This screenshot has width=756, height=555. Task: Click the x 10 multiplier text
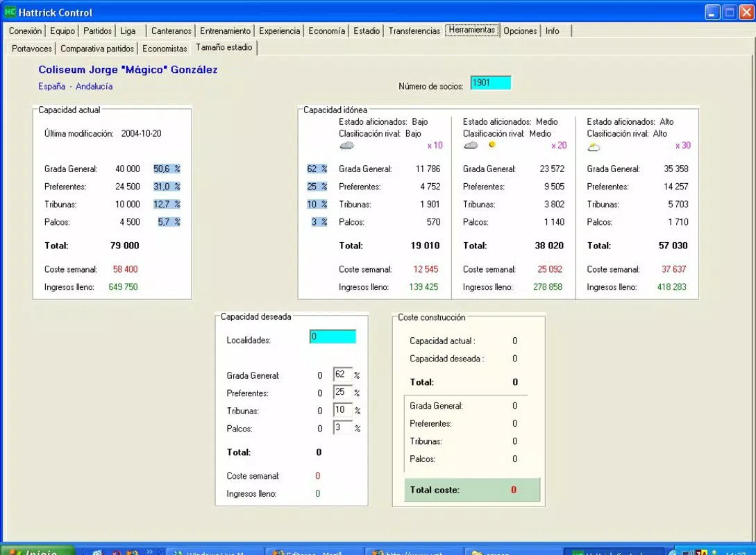pyautogui.click(x=435, y=146)
